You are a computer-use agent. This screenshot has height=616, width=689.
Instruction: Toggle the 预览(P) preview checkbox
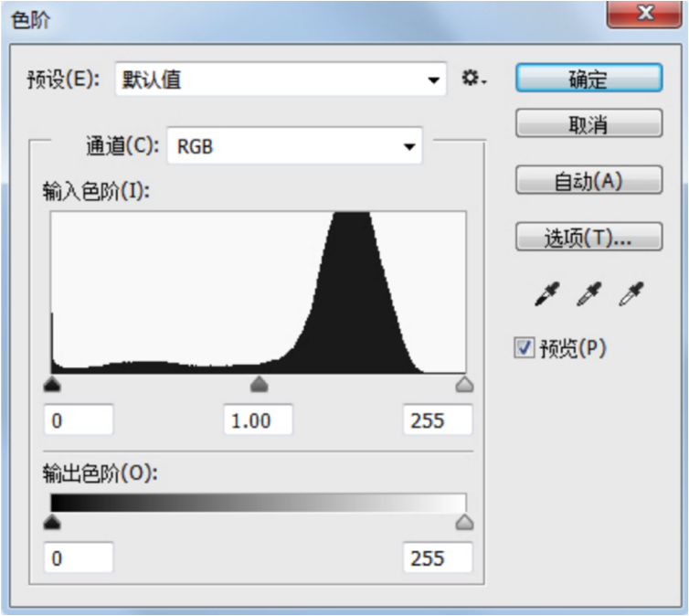(x=525, y=348)
